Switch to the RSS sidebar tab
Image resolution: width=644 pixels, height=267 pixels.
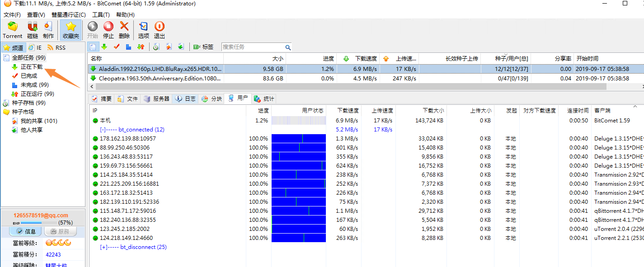point(56,47)
